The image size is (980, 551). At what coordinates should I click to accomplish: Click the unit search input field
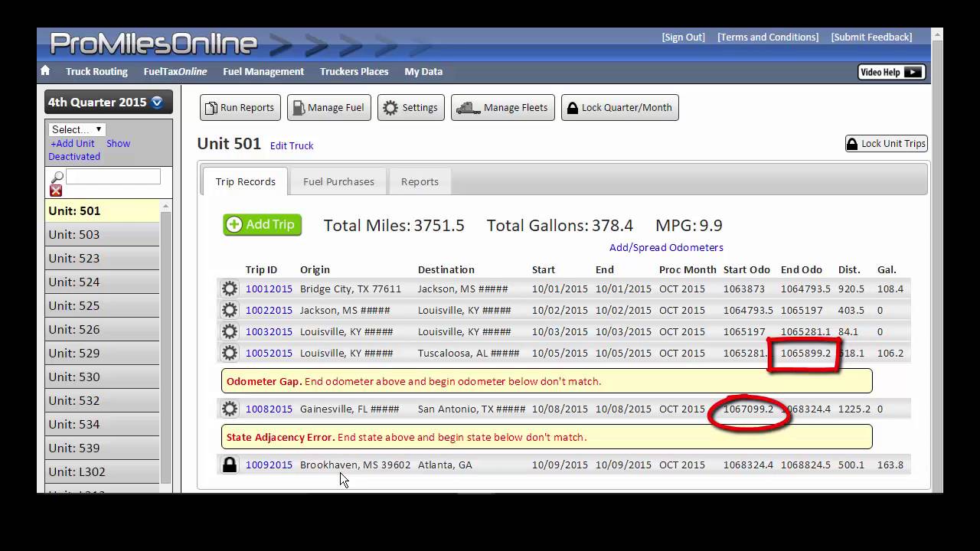(113, 177)
